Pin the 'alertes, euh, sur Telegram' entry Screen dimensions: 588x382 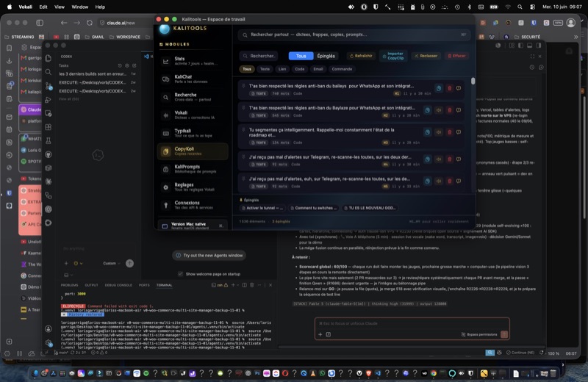click(243, 179)
